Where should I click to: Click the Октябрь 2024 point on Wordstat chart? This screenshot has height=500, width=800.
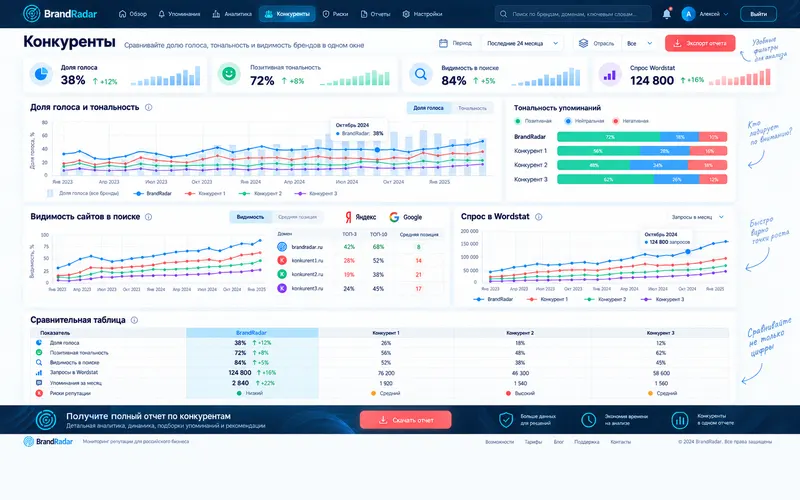[688, 252]
